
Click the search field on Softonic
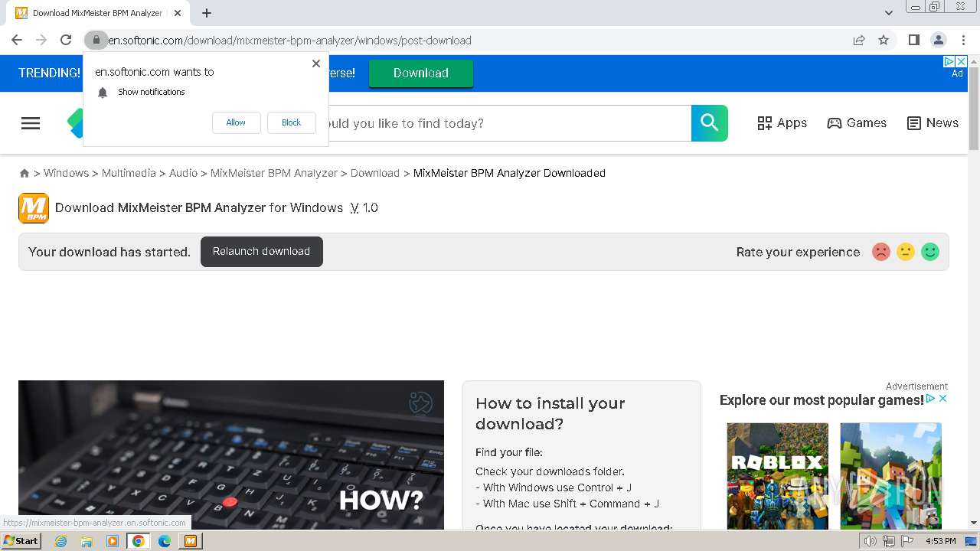[509, 123]
